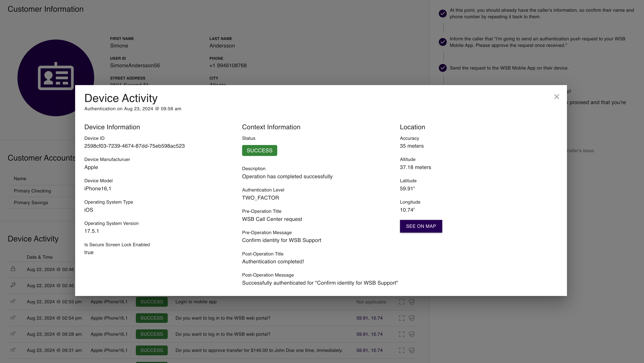Viewport: 644px width, 363px height.
Task: Click the unlocked padlock icon on the mobile app login row
Action: pos(13,302)
